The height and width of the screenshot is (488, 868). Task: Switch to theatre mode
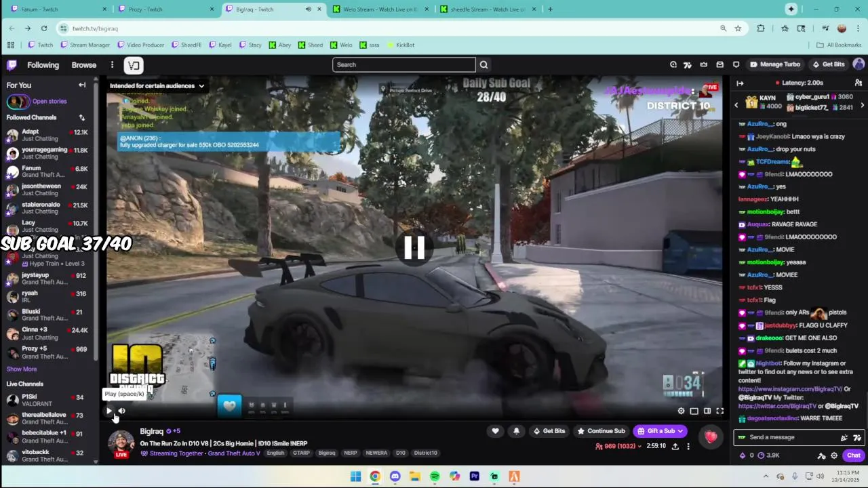click(x=707, y=411)
